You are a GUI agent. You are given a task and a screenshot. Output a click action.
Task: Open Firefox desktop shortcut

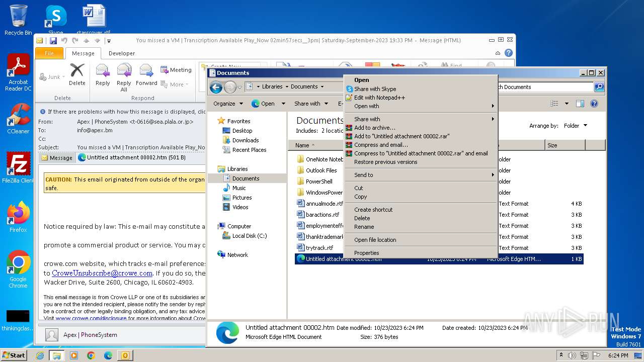pos(18,217)
